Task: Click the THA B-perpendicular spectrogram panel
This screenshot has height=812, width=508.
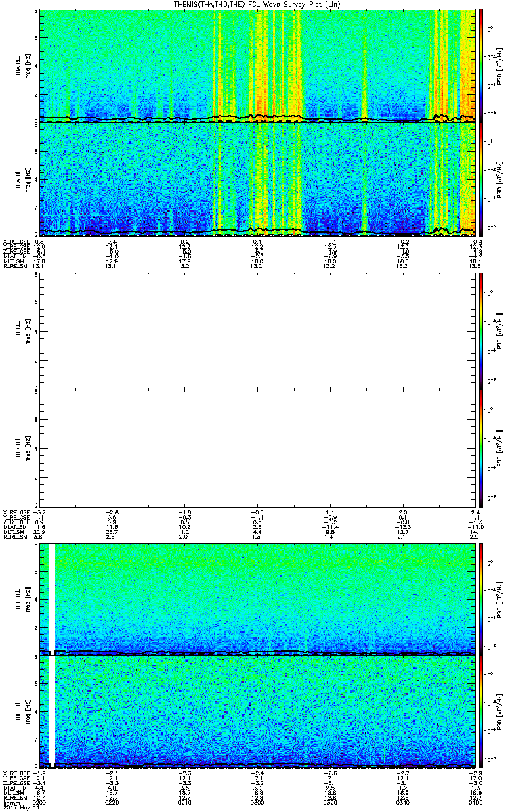Action: point(258,65)
